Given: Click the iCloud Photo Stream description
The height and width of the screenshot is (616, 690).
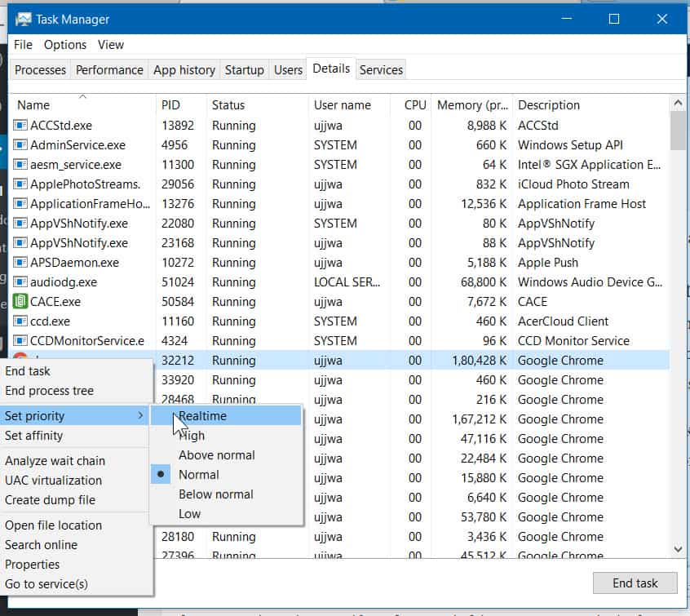Looking at the screenshot, I should tap(573, 184).
